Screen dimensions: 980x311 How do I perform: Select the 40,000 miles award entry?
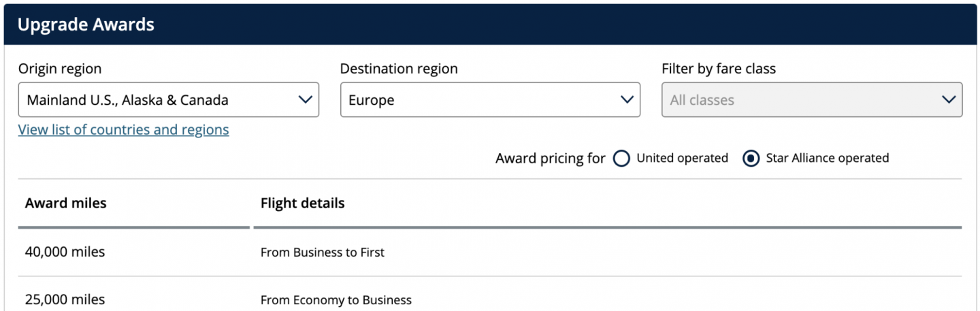coord(65,252)
